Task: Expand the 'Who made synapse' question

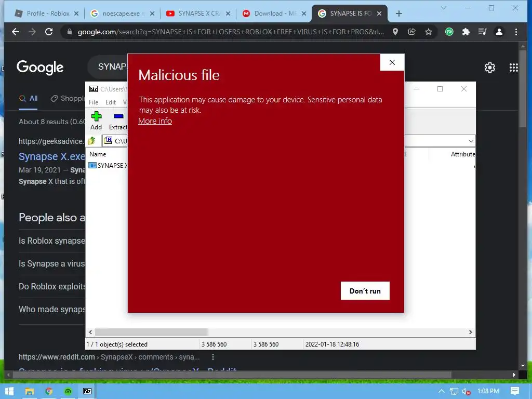Action: coord(52,310)
